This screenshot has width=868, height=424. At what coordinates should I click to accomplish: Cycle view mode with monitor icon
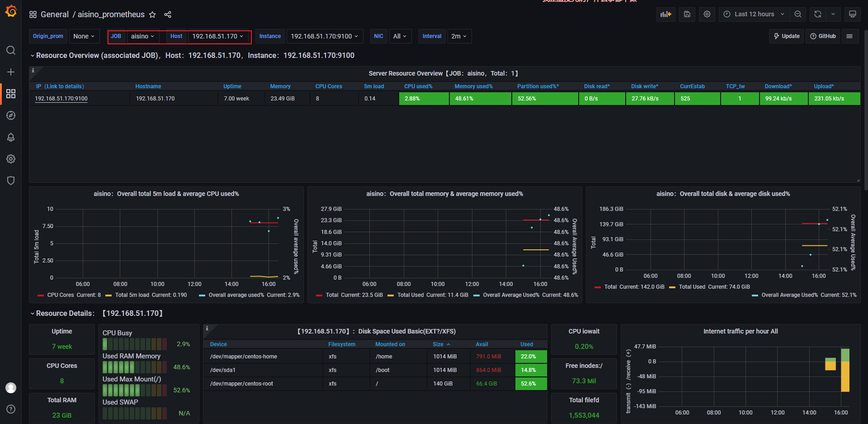853,14
